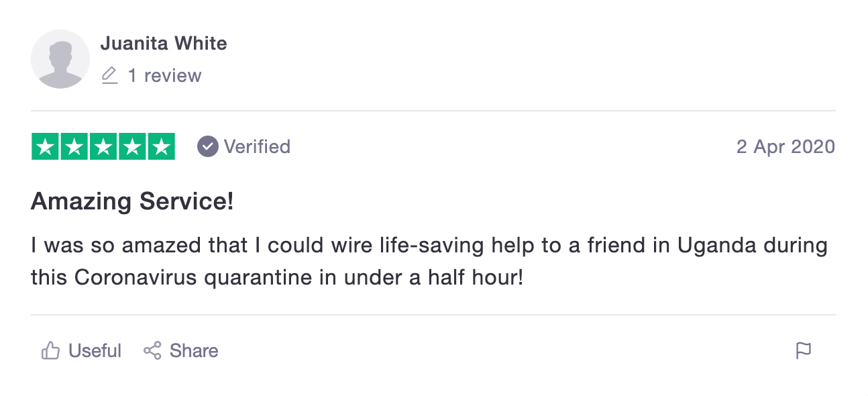Image resolution: width=868 pixels, height=396 pixels.
Task: Click the second green rating star
Action: 74,147
